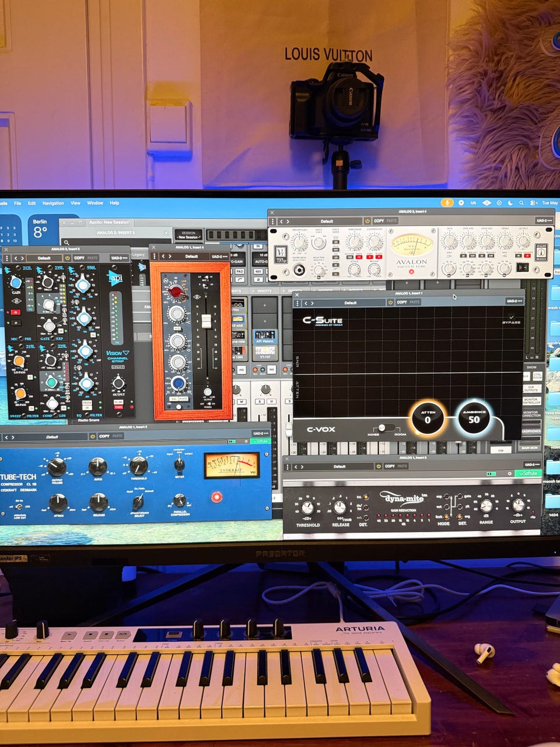Go to next preset in C-Suite window
The image size is (560, 747).
tap(312, 303)
